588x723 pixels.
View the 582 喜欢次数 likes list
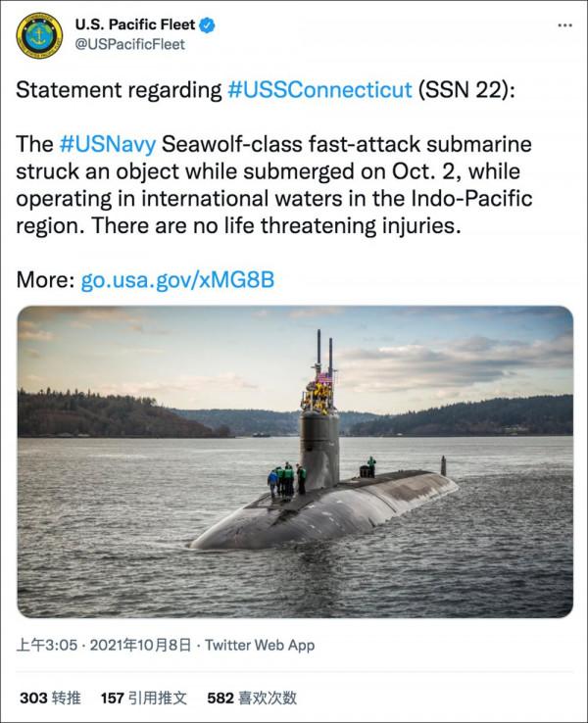tap(254, 698)
